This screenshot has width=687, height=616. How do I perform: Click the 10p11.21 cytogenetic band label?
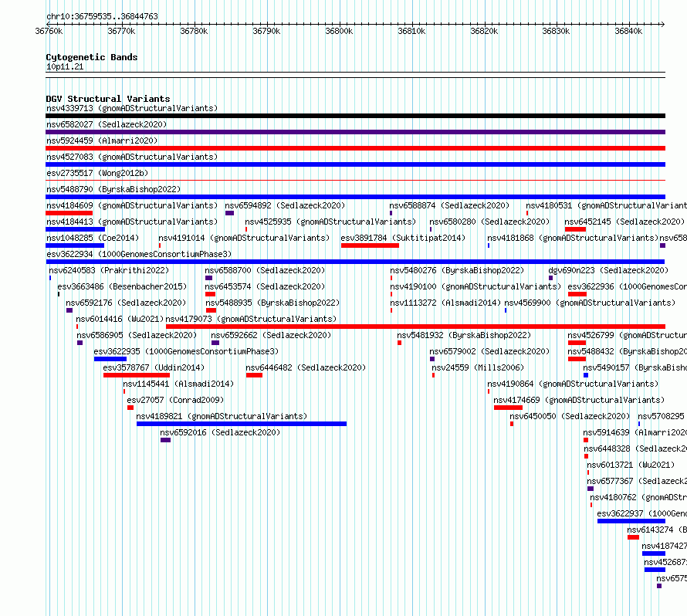point(65,66)
